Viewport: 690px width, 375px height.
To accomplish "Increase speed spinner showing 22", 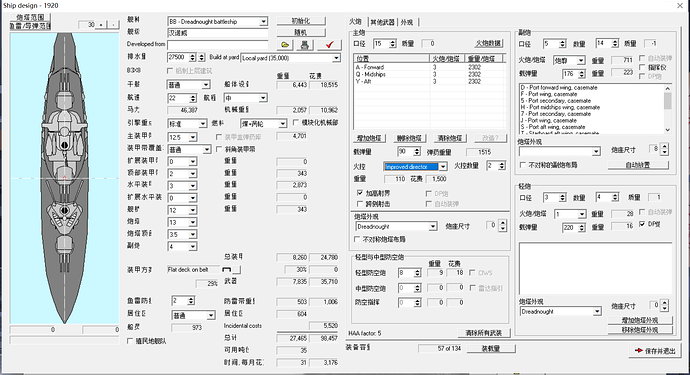I will 193,96.
